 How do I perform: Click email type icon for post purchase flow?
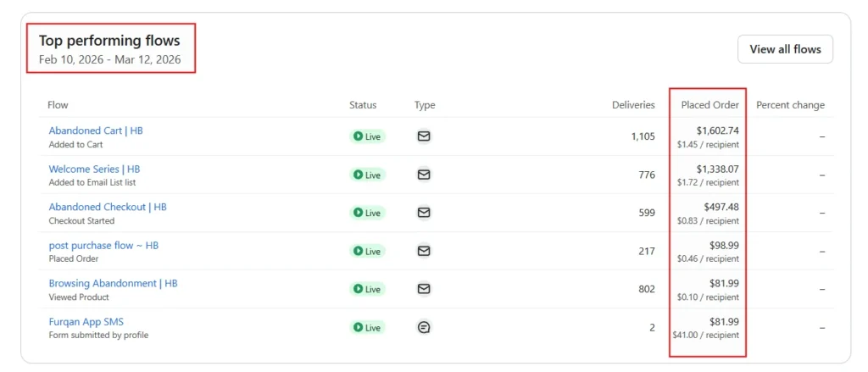[x=424, y=251]
